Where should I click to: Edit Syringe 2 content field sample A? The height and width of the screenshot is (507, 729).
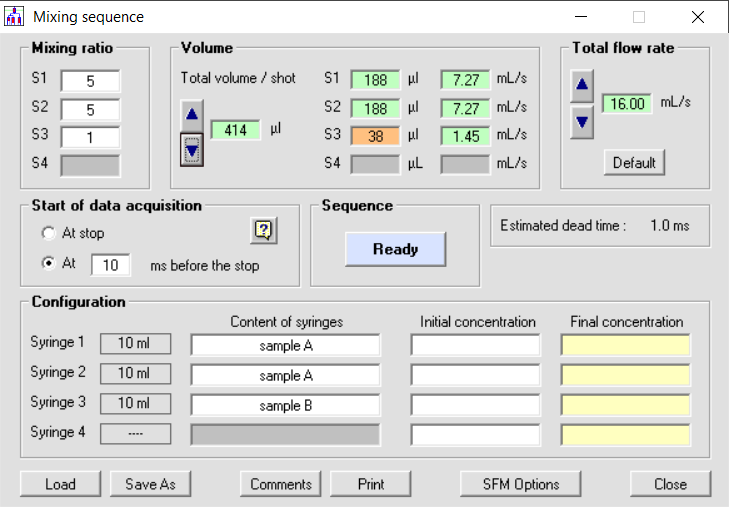tap(285, 375)
